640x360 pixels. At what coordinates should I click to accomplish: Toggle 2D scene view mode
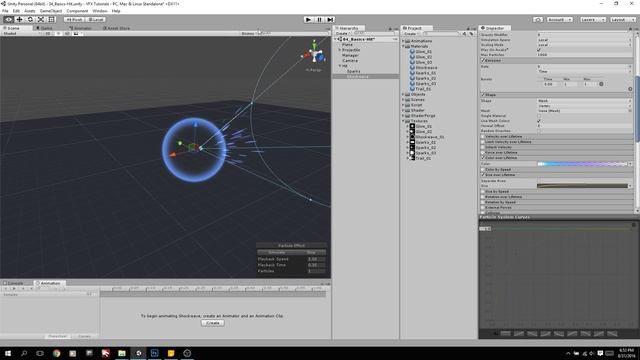(47, 33)
